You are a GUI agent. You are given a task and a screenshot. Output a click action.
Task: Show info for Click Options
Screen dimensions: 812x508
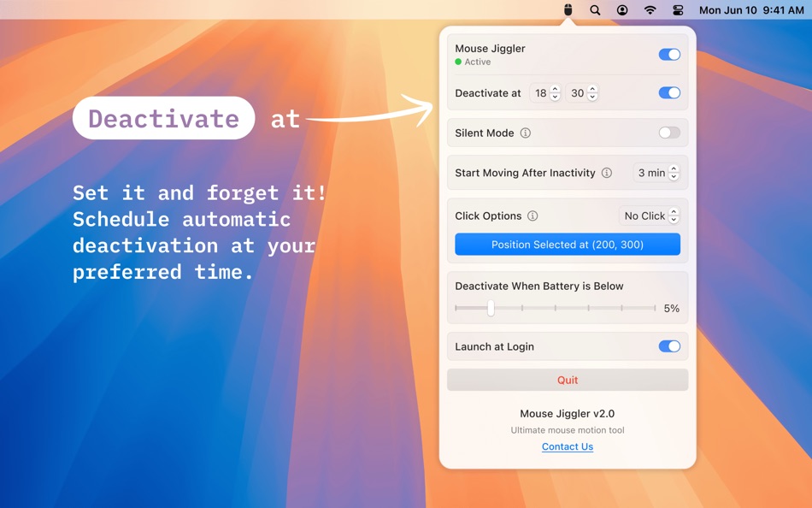point(533,216)
